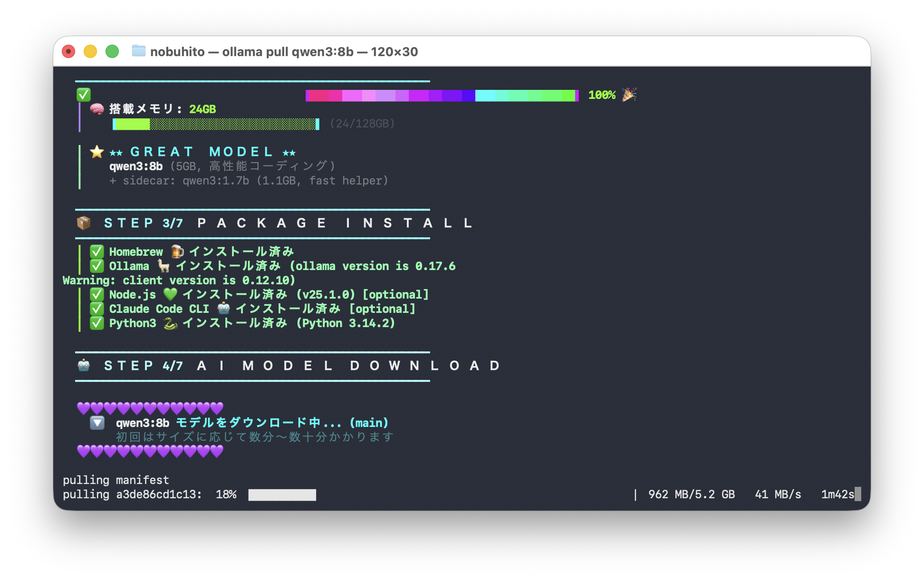
Task: Select the llama icon beside Ollama
Action: click(164, 266)
